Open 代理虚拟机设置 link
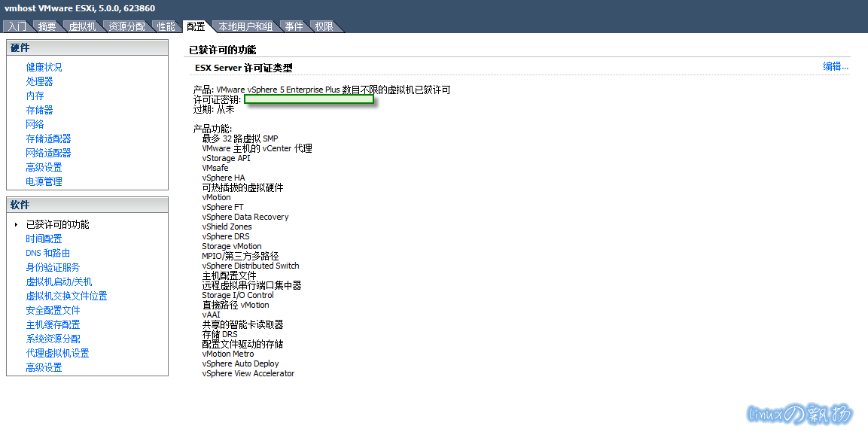 57,353
